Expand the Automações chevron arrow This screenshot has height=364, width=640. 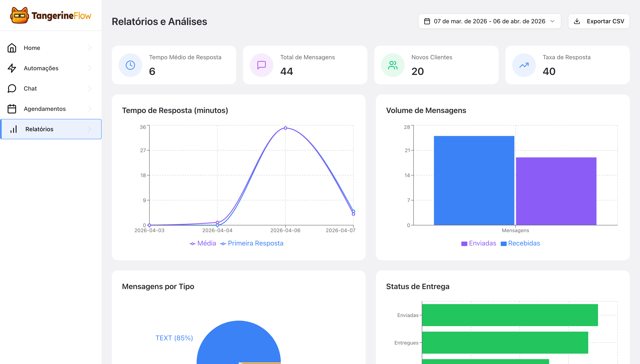(90, 68)
